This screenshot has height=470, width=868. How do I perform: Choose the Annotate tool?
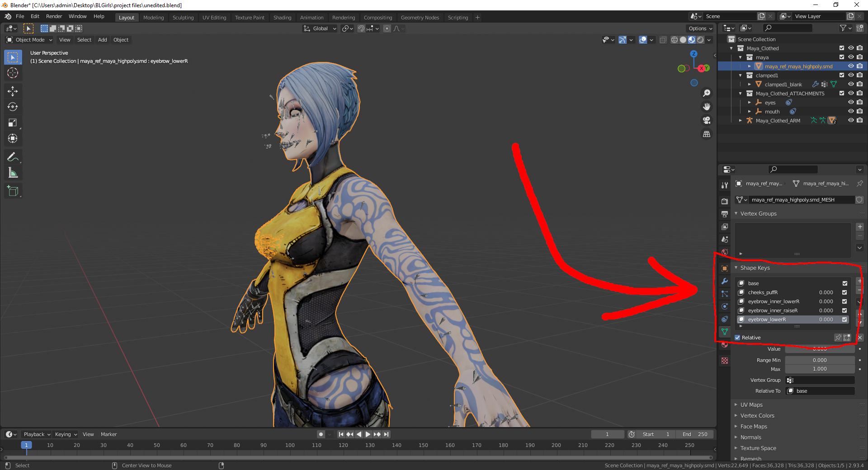(13, 157)
